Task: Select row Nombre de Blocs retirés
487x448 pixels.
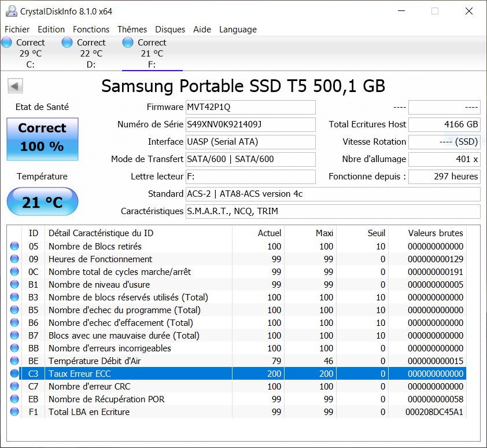Action: coord(237,246)
